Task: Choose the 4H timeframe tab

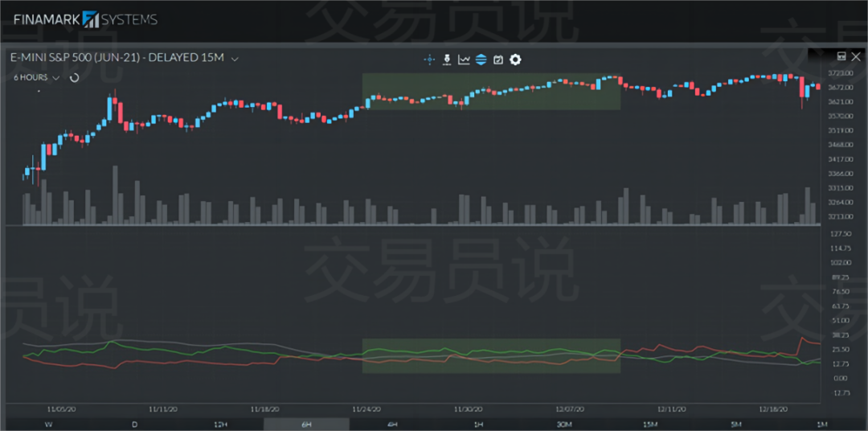Action: pos(392,425)
